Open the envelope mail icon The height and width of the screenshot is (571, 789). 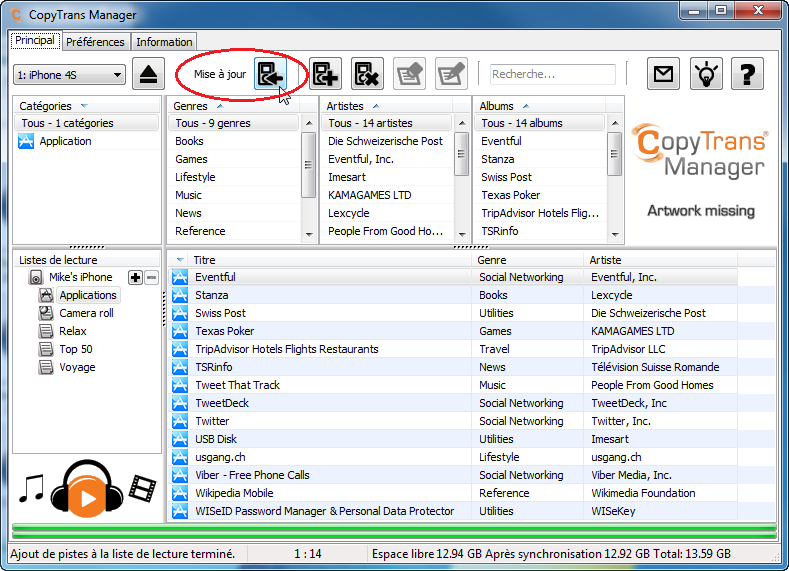pos(662,74)
